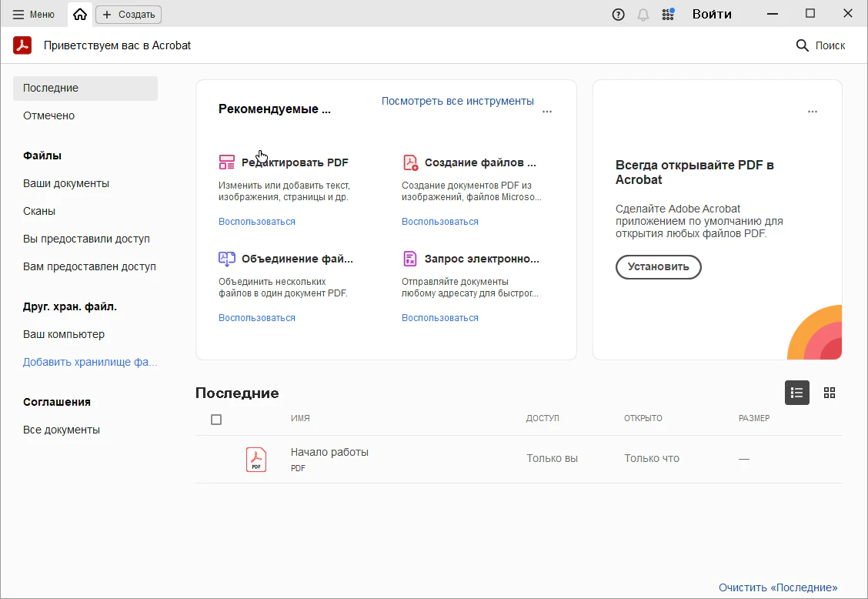Screen dimensions: 868x599
Task: Switch to grid thumbnail view
Action: point(829,393)
